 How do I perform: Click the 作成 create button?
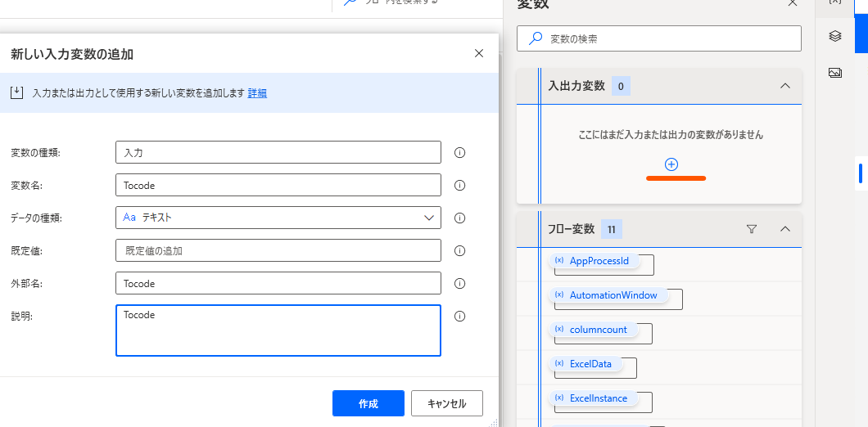[x=368, y=403]
